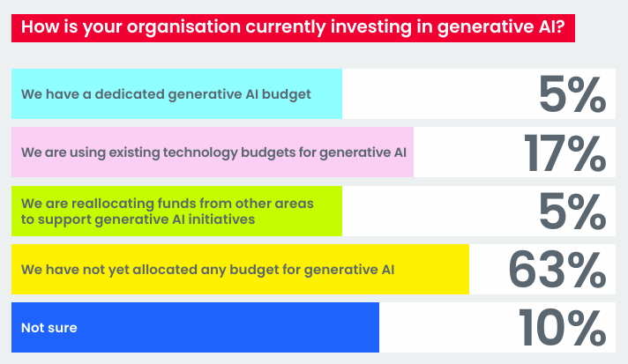Click the 10% value beside Not sure

563,327
